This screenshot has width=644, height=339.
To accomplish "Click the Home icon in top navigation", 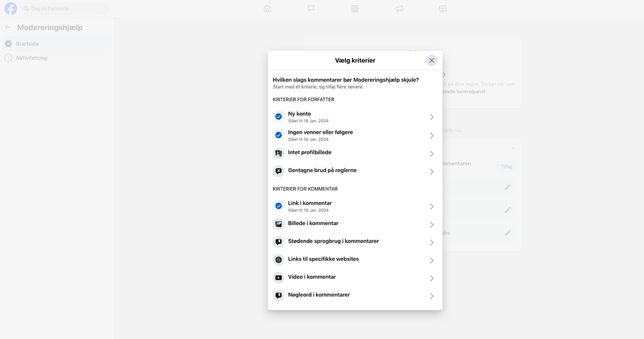I will [x=268, y=8].
